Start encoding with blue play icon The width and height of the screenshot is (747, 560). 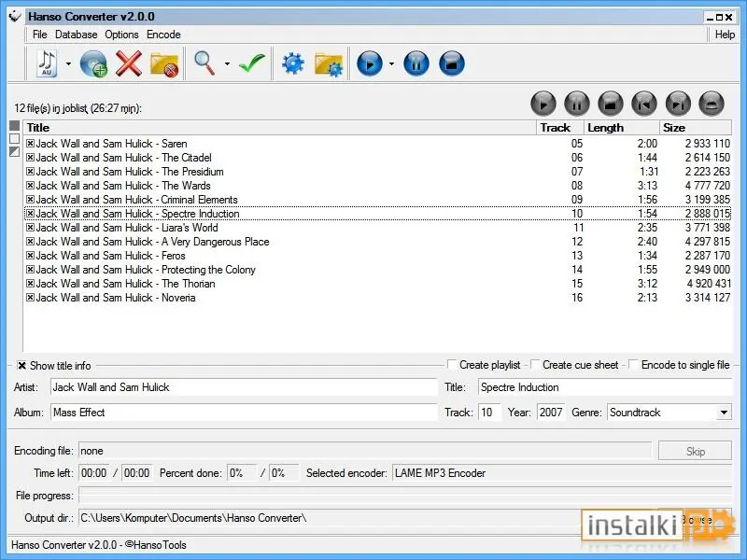click(x=370, y=63)
